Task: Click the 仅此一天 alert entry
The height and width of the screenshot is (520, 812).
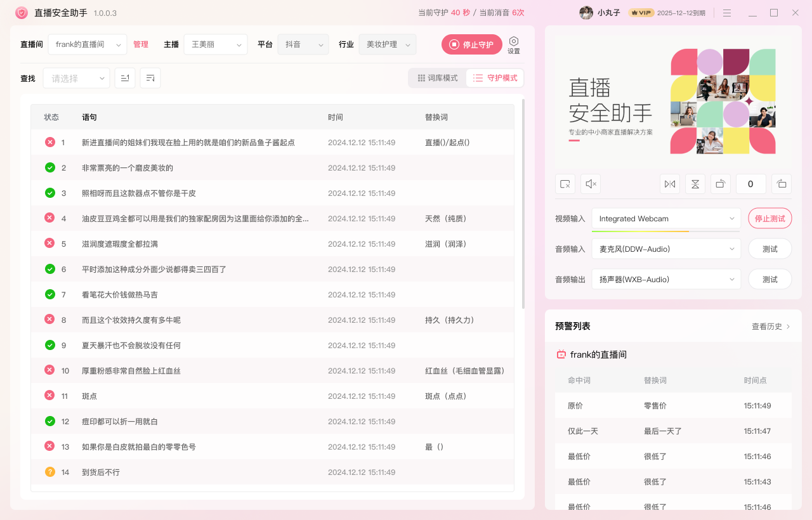Action: pyautogui.click(x=583, y=431)
